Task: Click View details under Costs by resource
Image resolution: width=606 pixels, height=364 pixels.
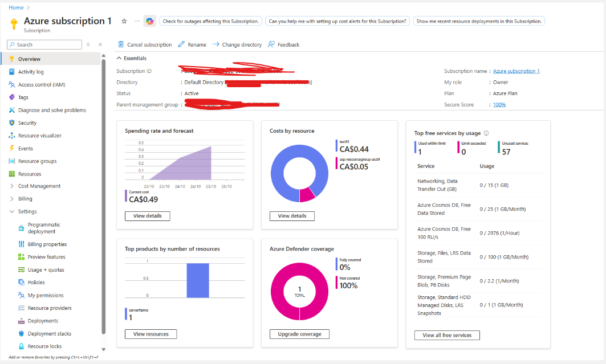Action: coord(292,216)
